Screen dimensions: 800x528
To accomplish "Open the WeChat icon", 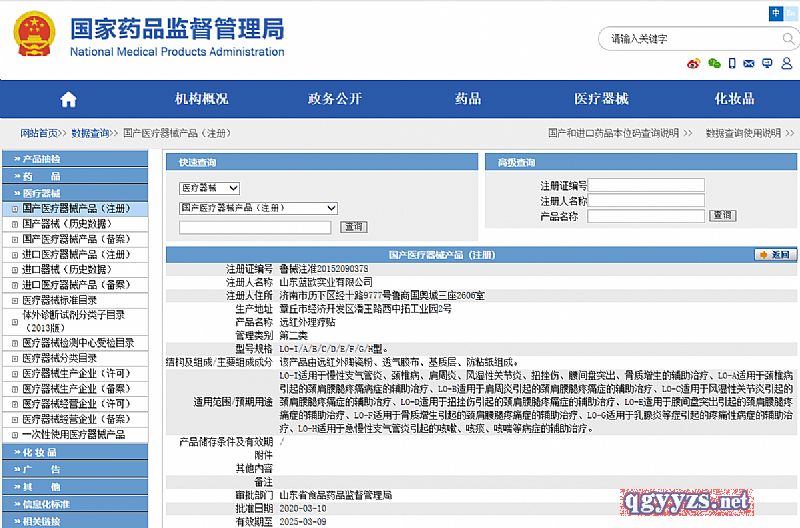I will tap(714, 63).
